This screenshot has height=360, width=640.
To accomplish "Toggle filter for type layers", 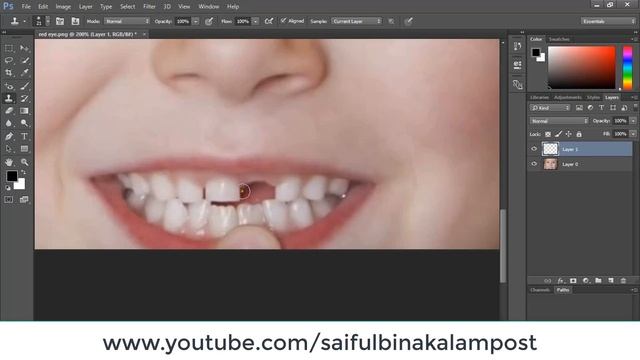I will click(601, 108).
